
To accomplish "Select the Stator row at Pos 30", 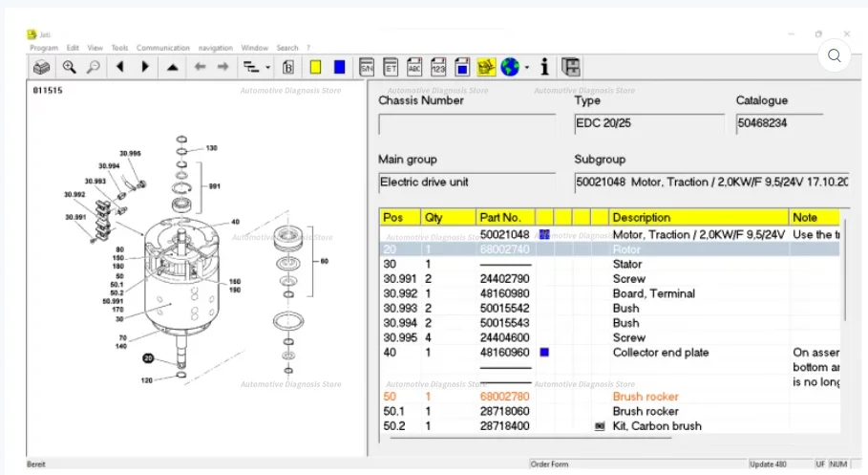I will (x=609, y=265).
